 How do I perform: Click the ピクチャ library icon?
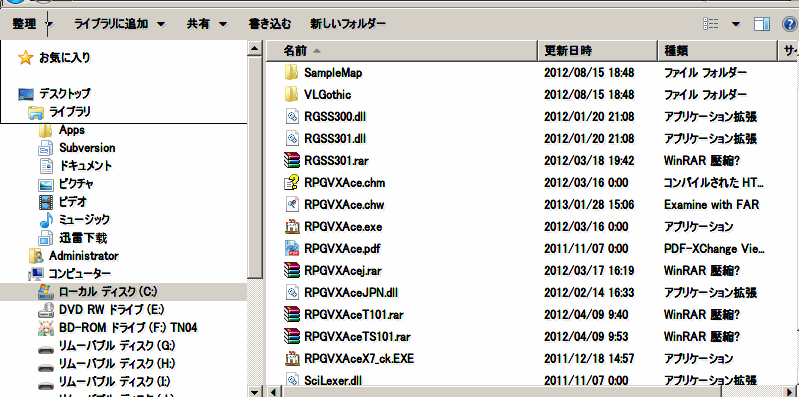(46, 184)
